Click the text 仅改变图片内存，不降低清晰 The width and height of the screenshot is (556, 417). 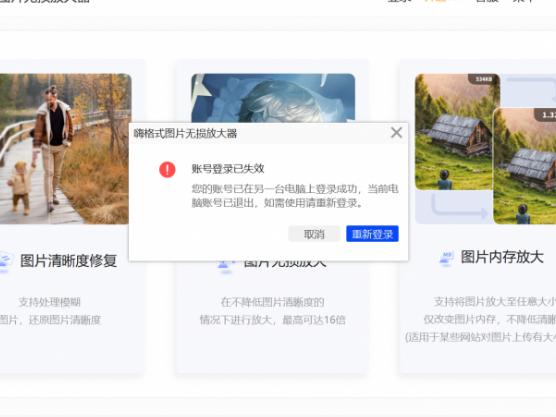click(490, 319)
